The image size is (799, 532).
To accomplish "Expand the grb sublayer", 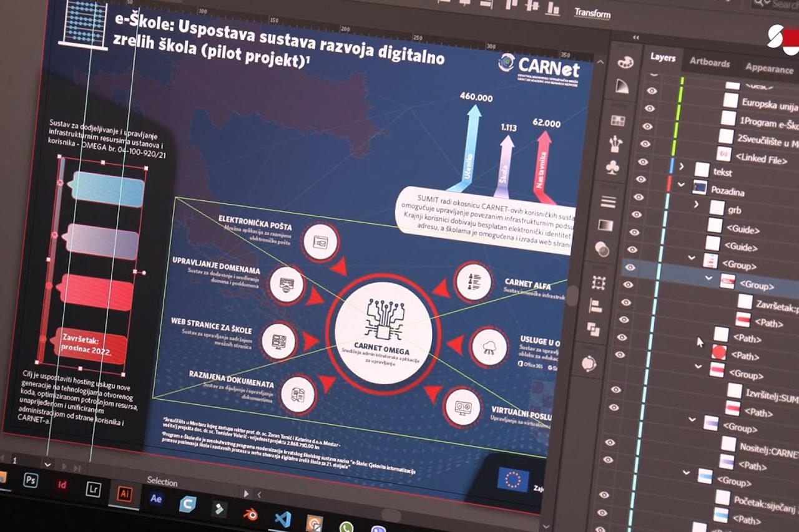I will [696, 204].
